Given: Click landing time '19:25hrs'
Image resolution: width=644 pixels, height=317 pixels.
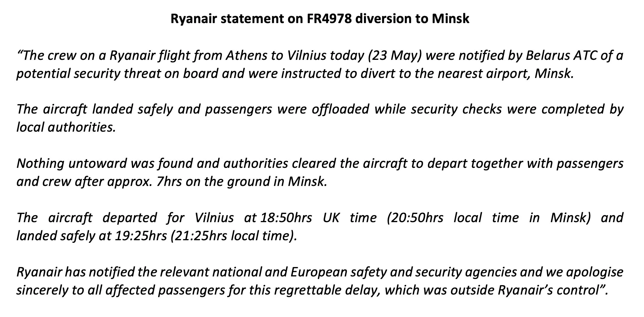Looking at the screenshot, I should click(141, 236).
